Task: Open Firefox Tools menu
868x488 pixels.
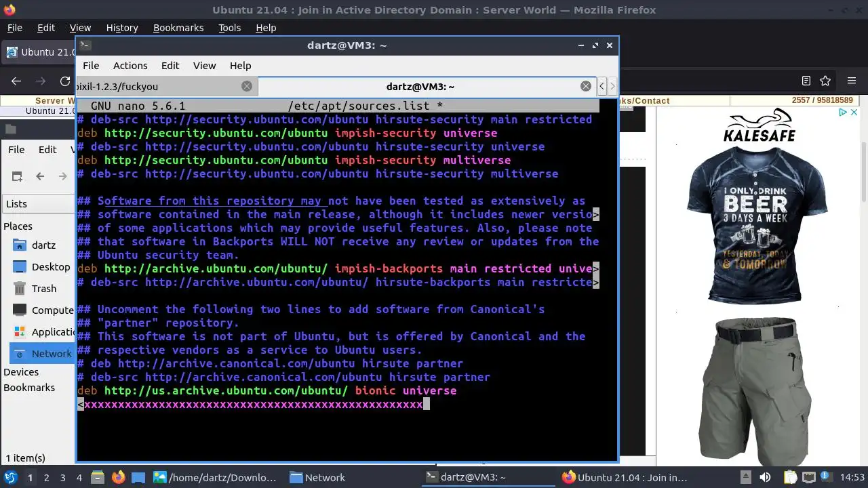Action: tap(229, 28)
